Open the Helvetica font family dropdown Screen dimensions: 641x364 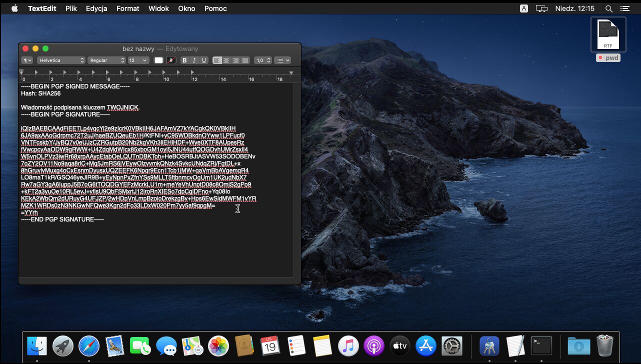61,60
